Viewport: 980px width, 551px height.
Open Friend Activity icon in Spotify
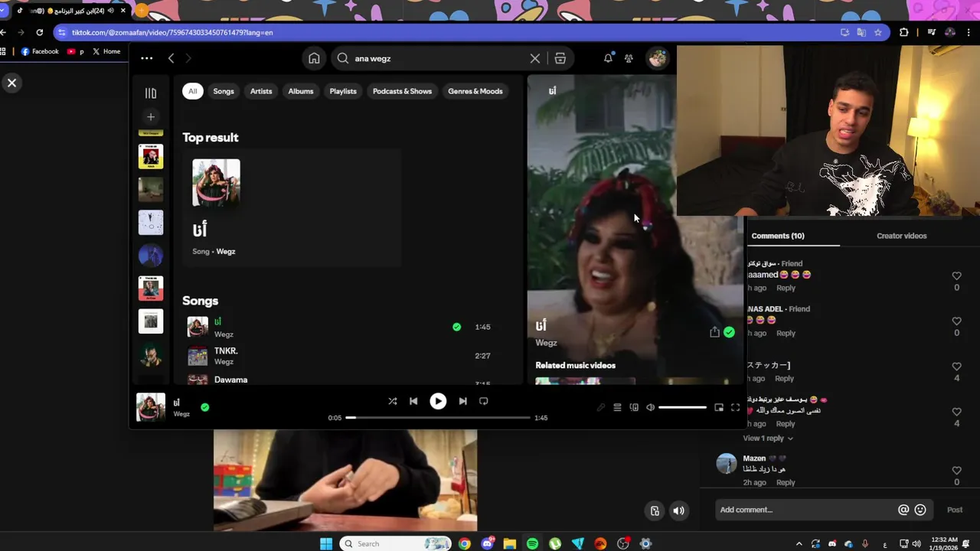pyautogui.click(x=629, y=58)
